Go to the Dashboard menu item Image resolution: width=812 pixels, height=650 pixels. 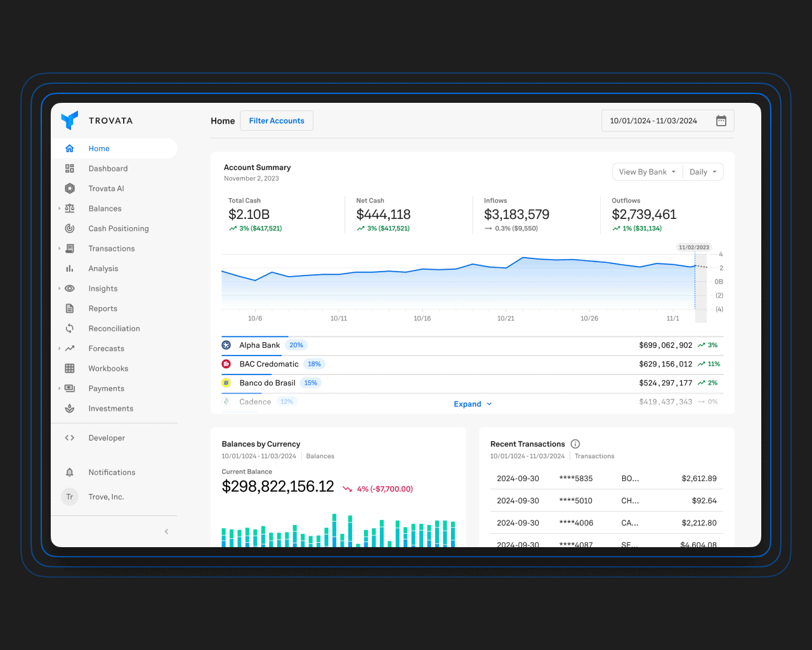coord(108,169)
